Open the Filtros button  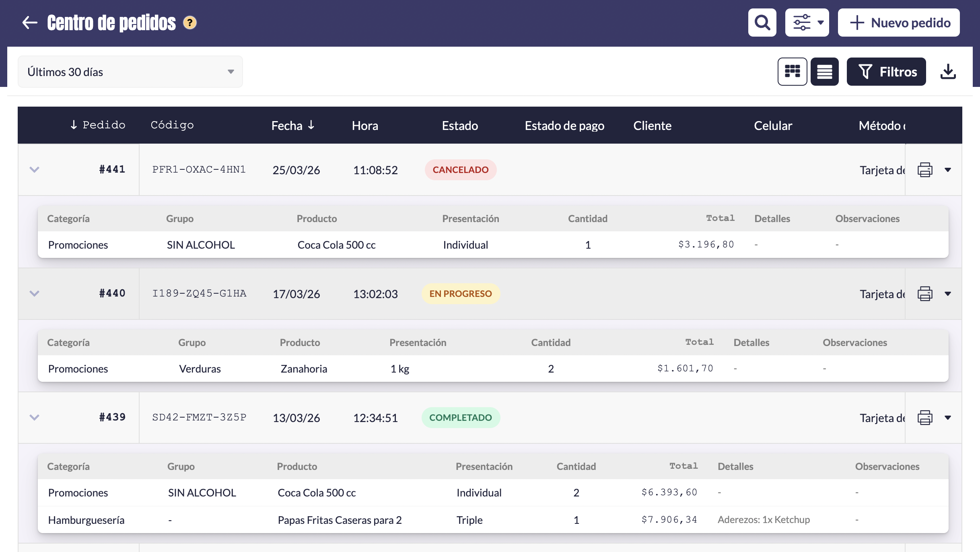pyautogui.click(x=886, y=72)
